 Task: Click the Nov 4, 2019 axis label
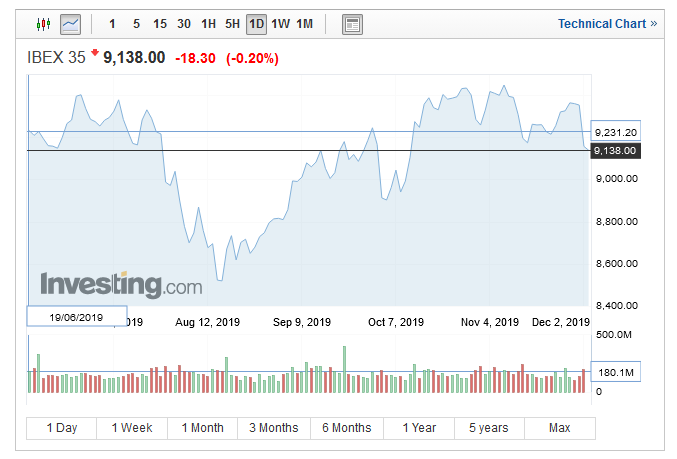point(490,322)
